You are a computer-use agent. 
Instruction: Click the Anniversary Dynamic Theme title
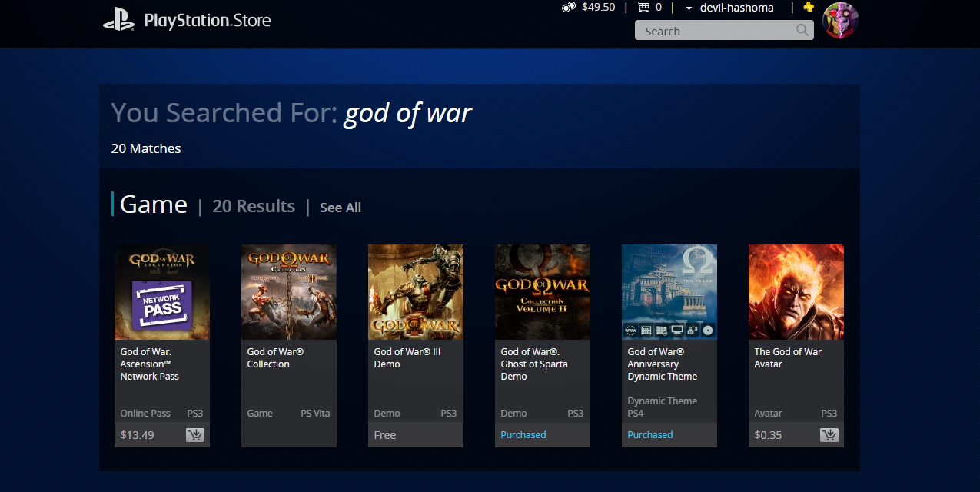pyautogui.click(x=663, y=364)
